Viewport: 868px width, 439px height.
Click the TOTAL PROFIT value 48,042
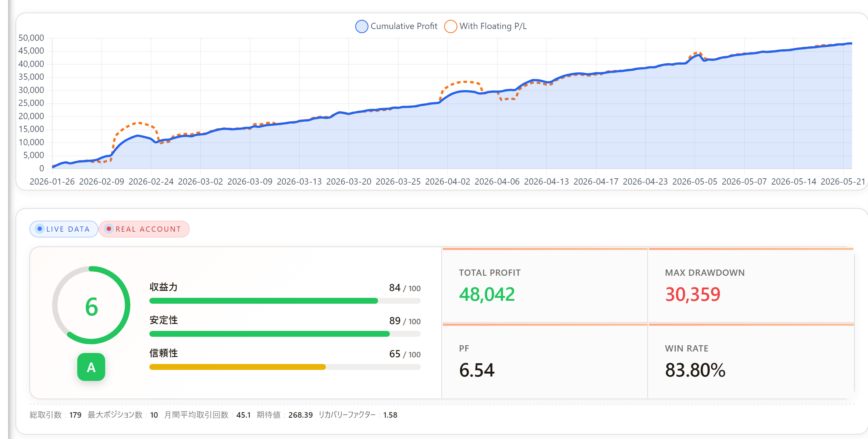point(487,295)
